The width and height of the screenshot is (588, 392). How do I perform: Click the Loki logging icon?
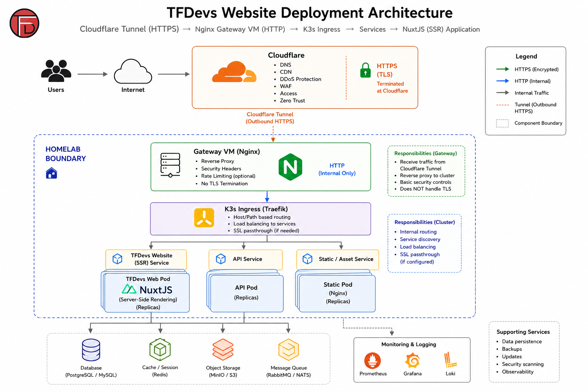(450, 360)
